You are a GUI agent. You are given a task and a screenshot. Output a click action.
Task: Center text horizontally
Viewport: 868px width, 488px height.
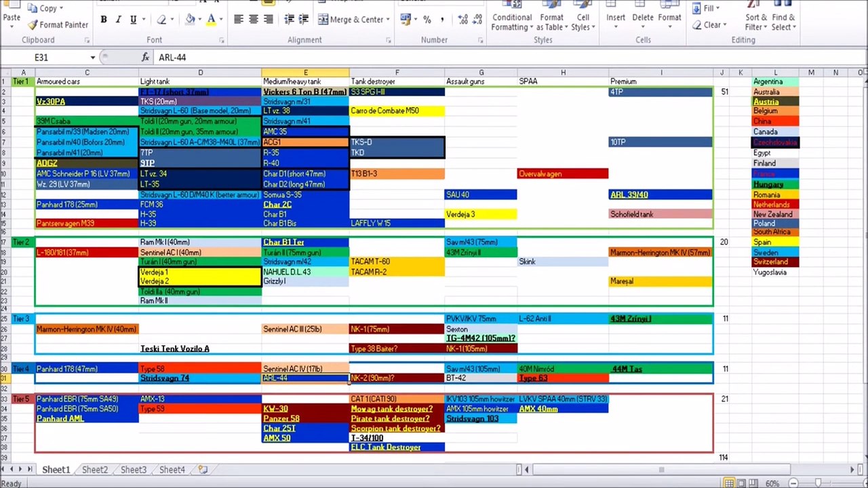(254, 20)
